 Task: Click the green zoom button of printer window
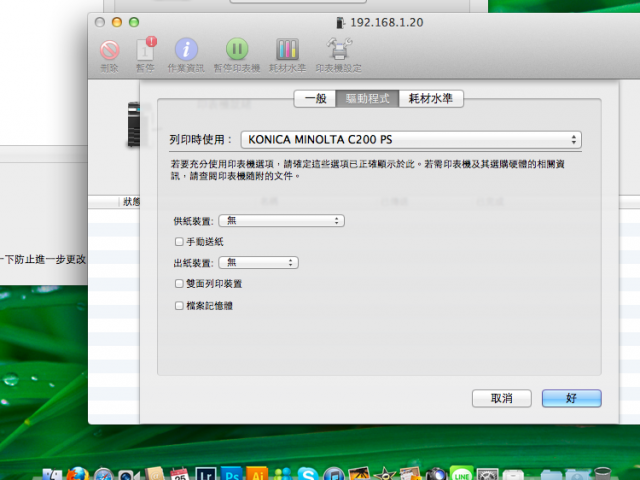134,22
